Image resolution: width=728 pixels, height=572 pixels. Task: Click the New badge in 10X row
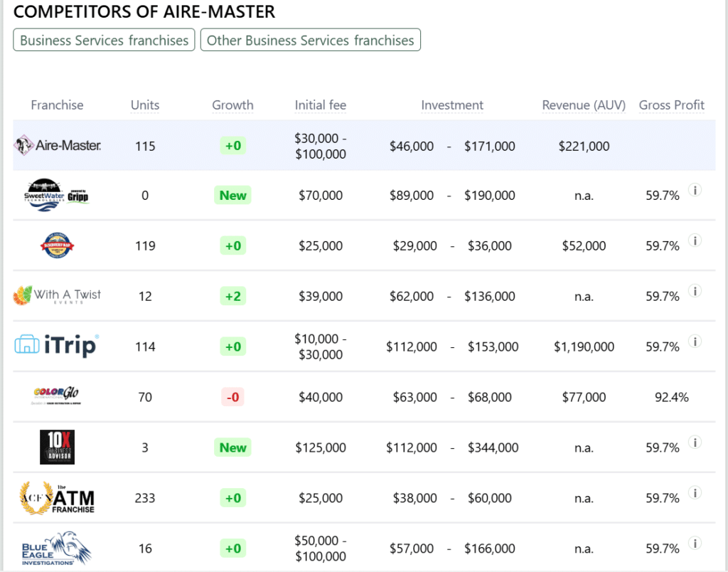[232, 447]
